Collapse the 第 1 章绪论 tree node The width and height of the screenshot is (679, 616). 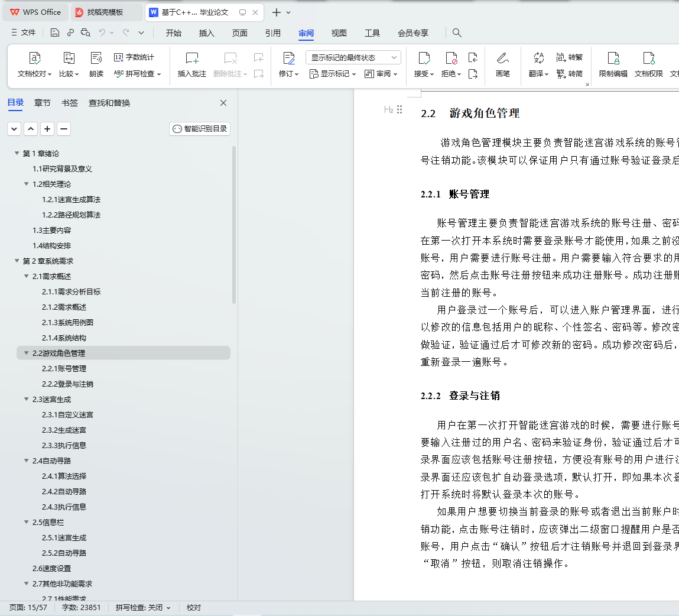pos(17,153)
